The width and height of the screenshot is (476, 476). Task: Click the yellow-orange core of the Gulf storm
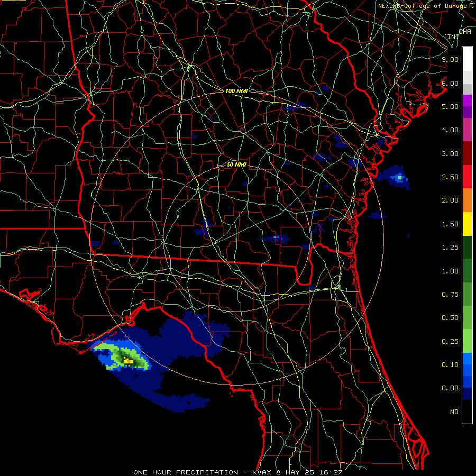(128, 361)
